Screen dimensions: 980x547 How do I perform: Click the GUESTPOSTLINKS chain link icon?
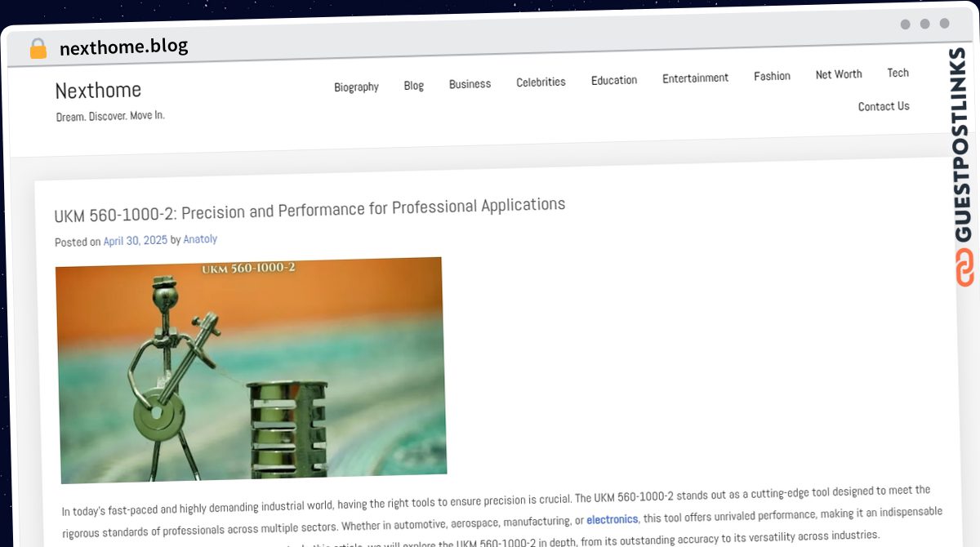click(964, 268)
